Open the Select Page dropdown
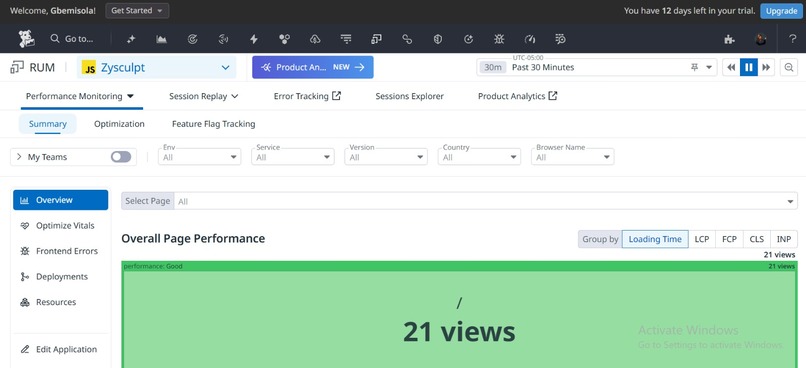The image size is (806, 368). point(460,201)
